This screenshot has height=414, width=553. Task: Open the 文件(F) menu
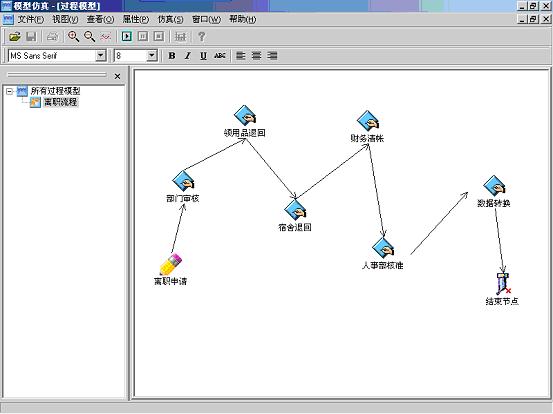pos(31,19)
